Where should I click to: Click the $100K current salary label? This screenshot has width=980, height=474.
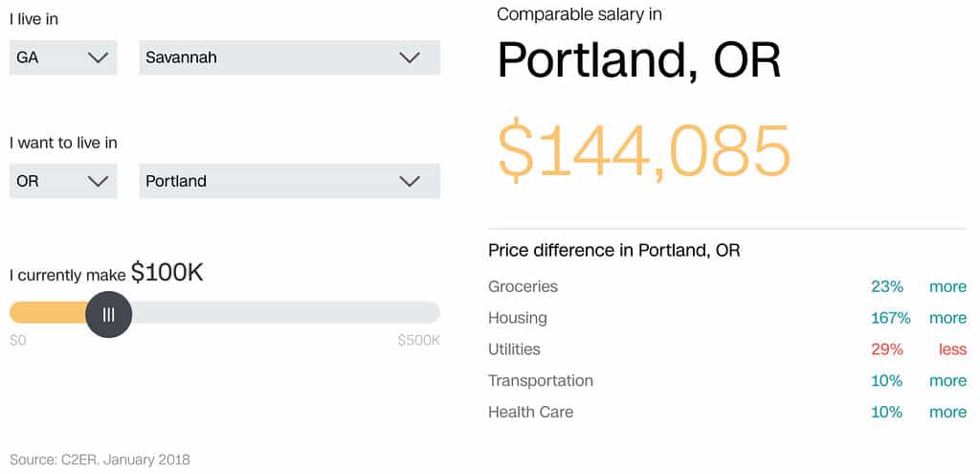click(167, 273)
